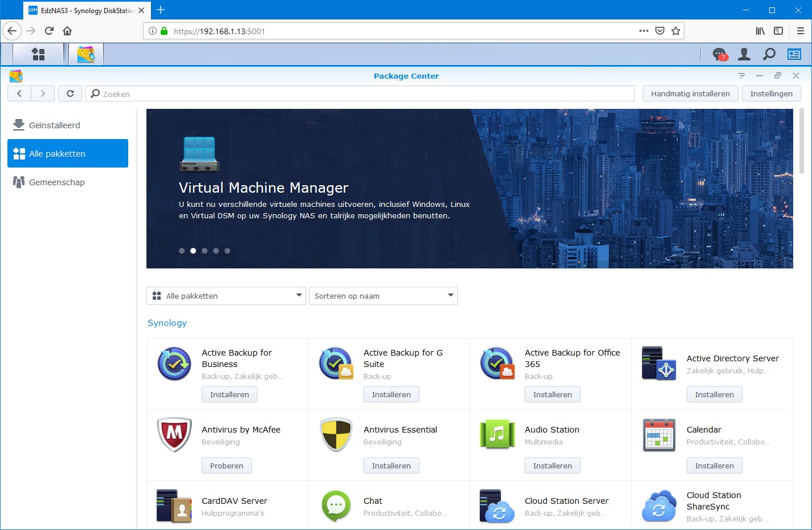
Task: Open Active Backup for Business package icon
Action: tap(174, 364)
